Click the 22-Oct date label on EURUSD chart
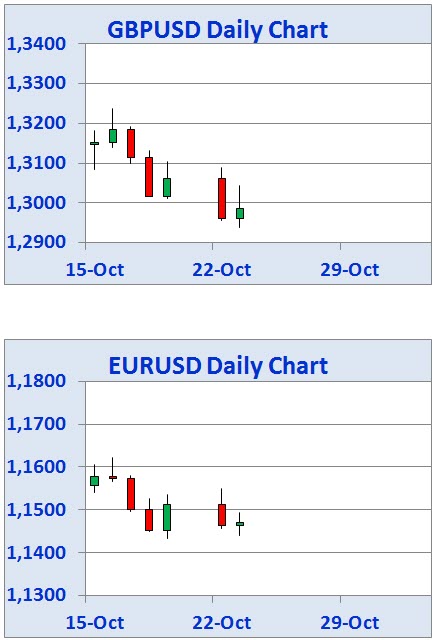The width and height of the screenshot is (435, 640). click(x=222, y=623)
